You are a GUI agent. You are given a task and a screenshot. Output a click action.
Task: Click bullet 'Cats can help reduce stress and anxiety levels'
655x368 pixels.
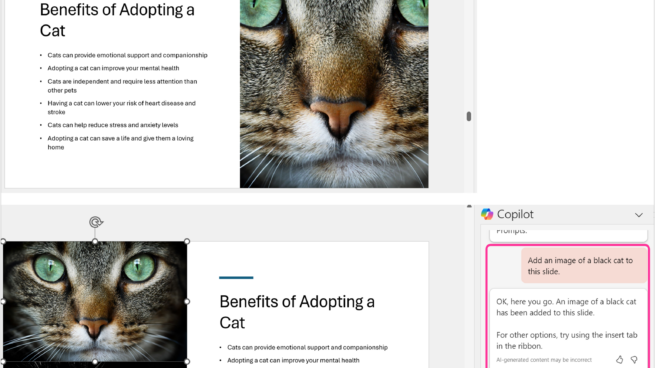[x=113, y=125]
